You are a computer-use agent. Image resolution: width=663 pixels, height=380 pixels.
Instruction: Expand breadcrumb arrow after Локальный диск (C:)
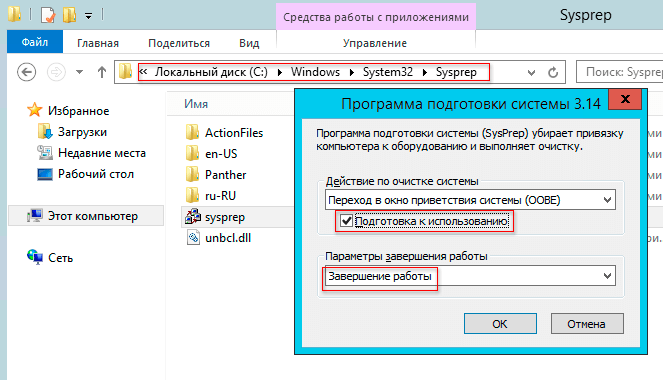point(279,72)
